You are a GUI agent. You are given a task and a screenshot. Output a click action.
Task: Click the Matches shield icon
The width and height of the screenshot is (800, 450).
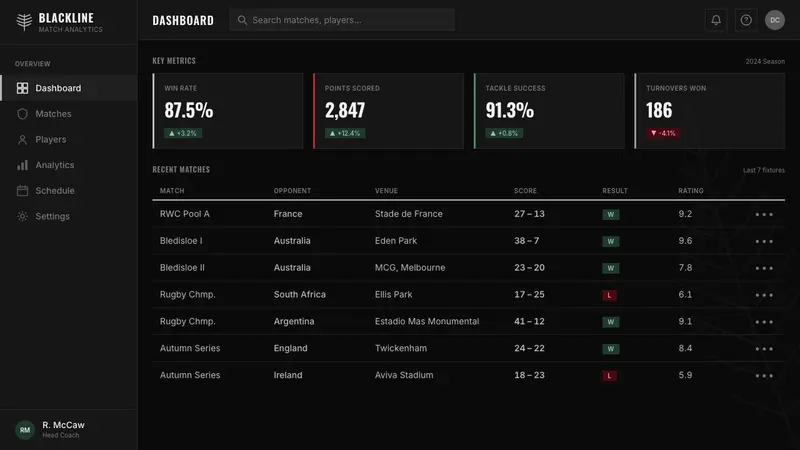click(x=22, y=114)
